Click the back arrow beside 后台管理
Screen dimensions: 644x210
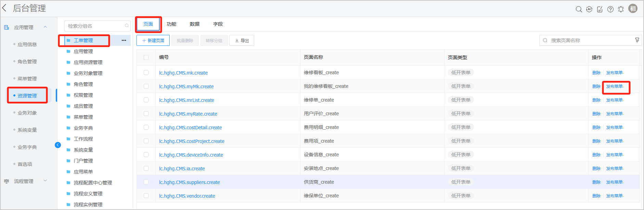tap(4, 8)
